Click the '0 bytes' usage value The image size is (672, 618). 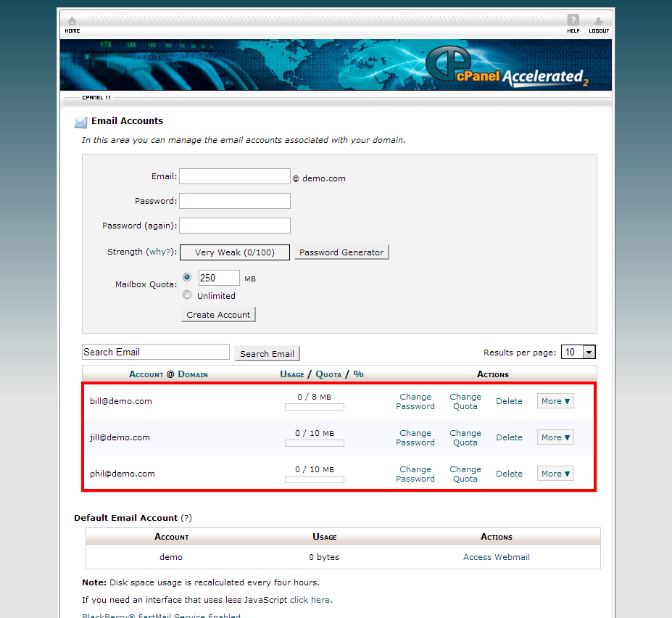pos(324,556)
